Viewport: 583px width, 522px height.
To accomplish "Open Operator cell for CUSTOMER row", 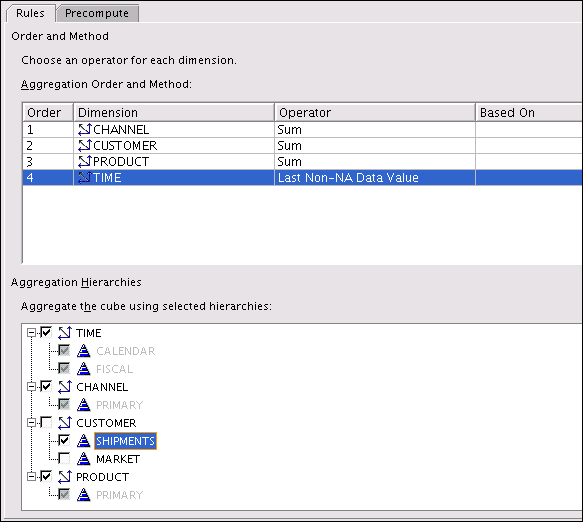I will [375, 145].
